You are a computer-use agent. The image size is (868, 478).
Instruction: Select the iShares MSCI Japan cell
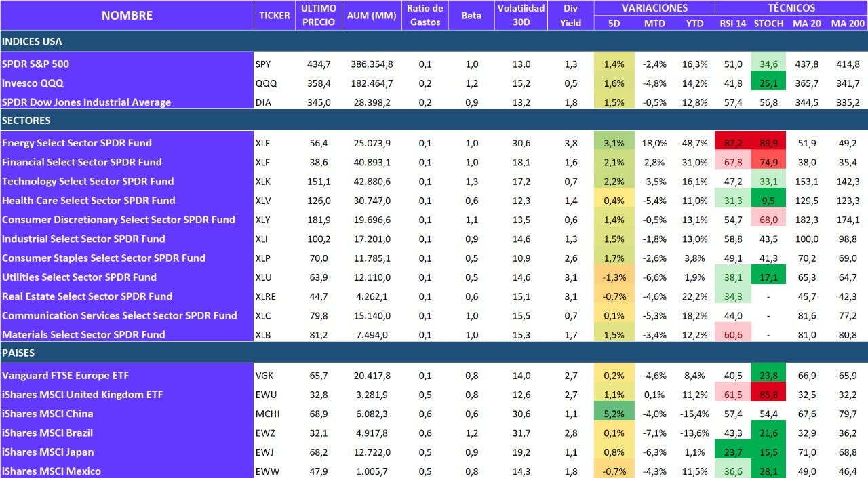[x=127, y=452]
